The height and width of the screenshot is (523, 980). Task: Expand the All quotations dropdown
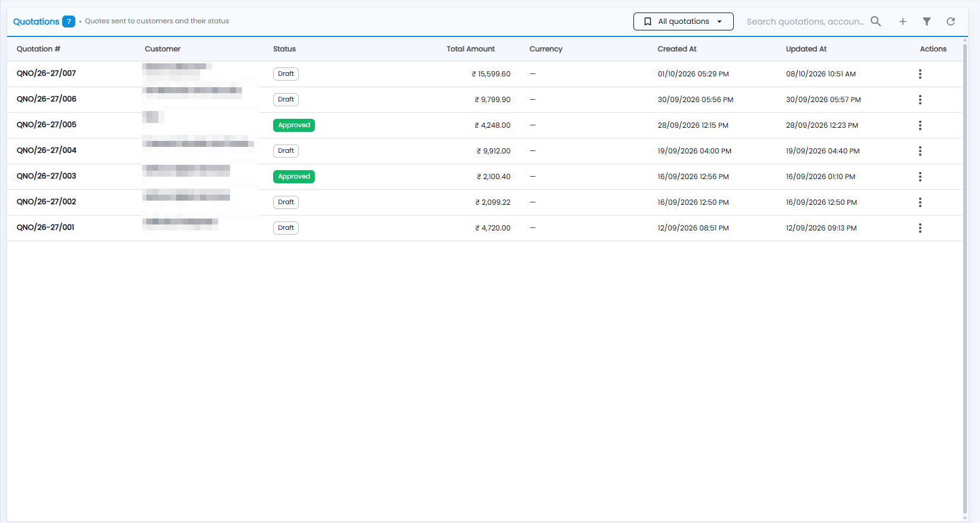683,21
